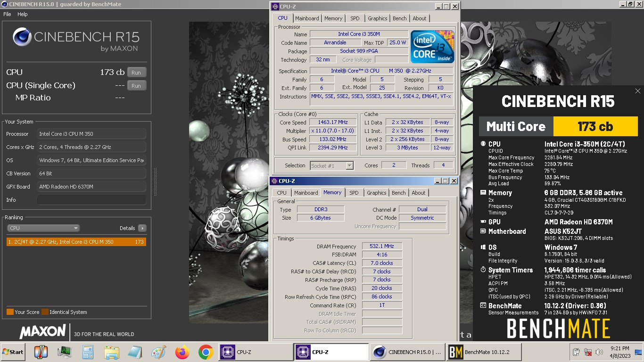Open Bench tab in upper CPU-Z window
The image size is (644, 362).
(399, 18)
